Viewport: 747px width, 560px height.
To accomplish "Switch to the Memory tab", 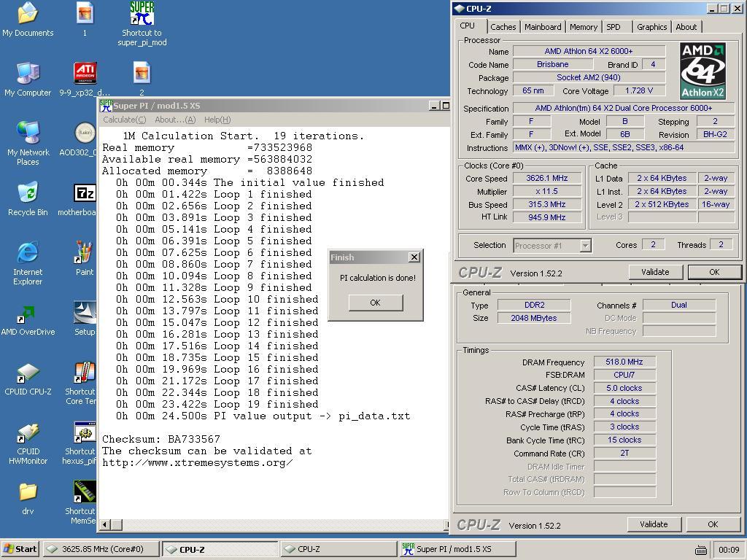I will point(583,27).
